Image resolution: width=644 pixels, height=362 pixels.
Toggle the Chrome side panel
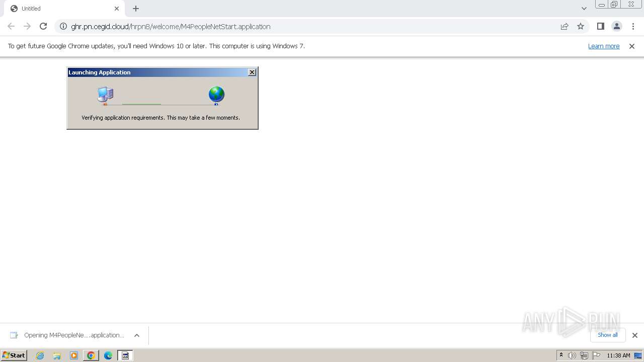[600, 26]
